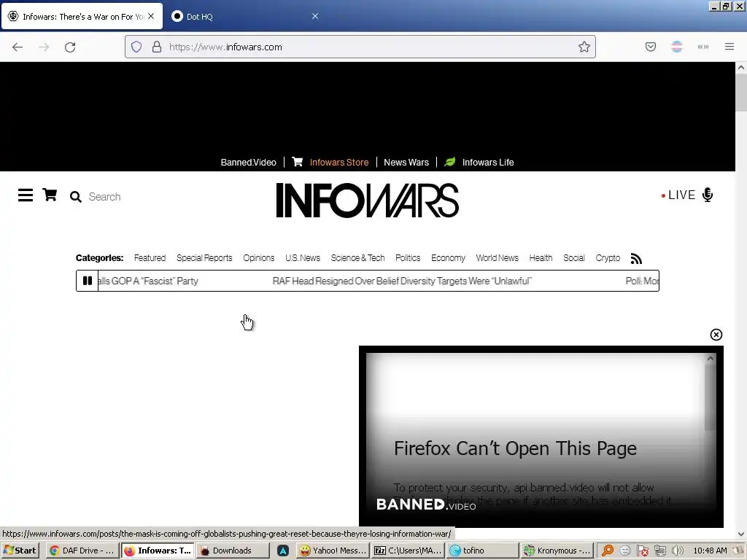Click the INFOWARS logo
The height and width of the screenshot is (560, 747).
pos(368,201)
